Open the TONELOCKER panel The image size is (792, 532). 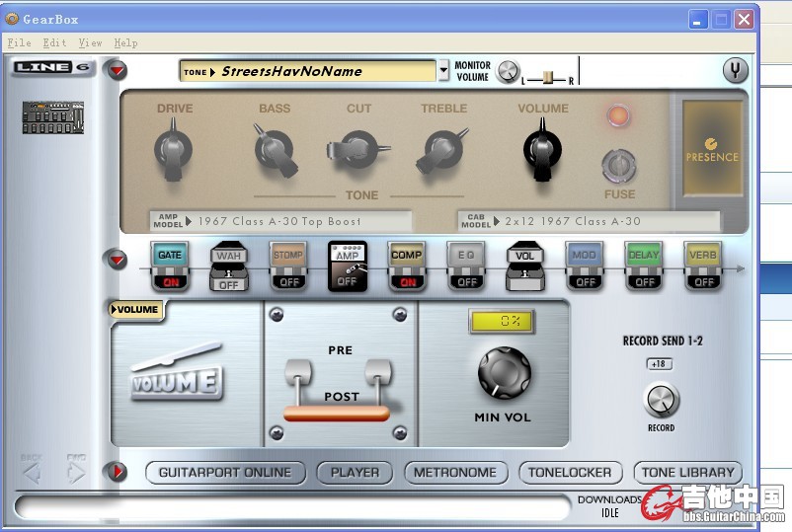coord(570,473)
